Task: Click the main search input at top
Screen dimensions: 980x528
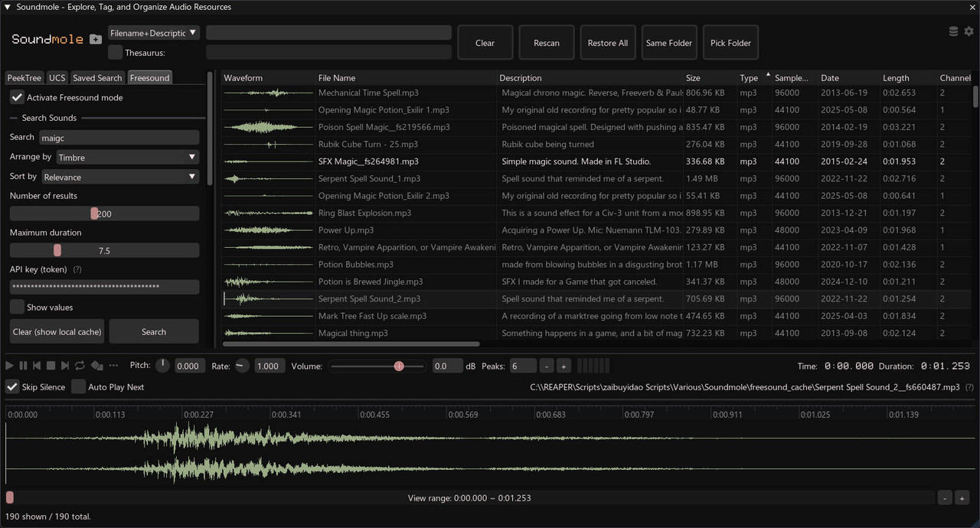Action: [328, 33]
